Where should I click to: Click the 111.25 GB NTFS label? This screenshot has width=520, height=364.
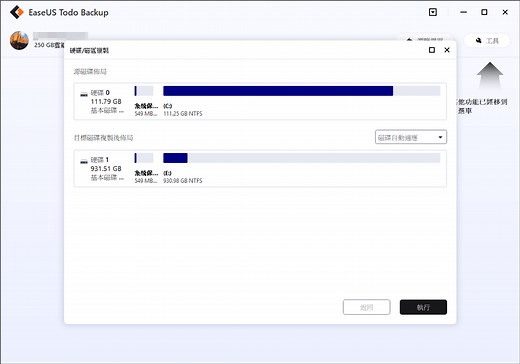point(183,114)
